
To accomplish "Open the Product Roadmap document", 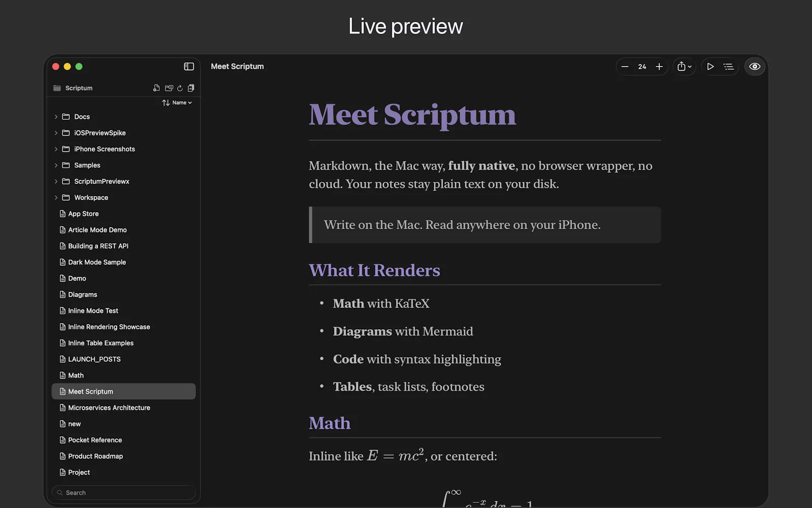I will coord(123,456).
